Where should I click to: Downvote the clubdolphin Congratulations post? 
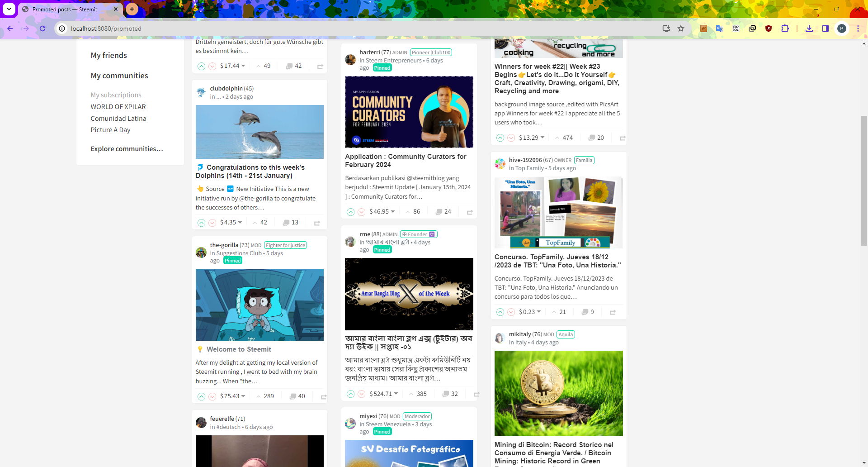coord(212,223)
